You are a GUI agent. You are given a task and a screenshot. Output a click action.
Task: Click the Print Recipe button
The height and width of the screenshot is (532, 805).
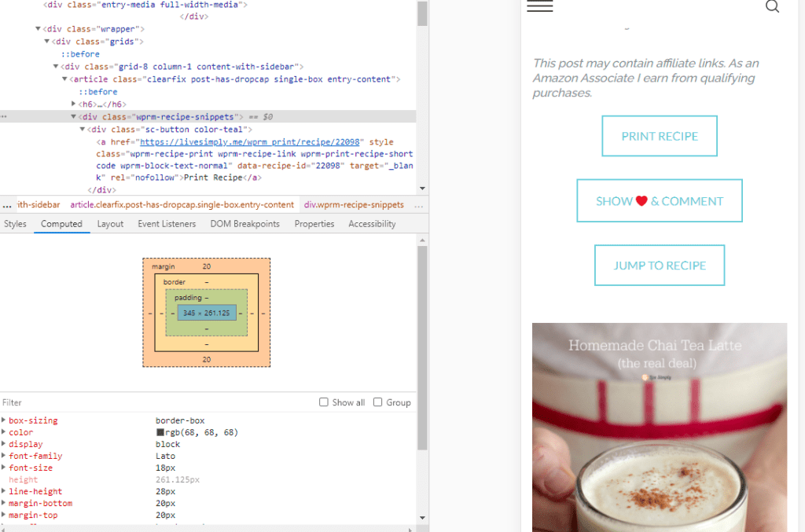coord(660,136)
